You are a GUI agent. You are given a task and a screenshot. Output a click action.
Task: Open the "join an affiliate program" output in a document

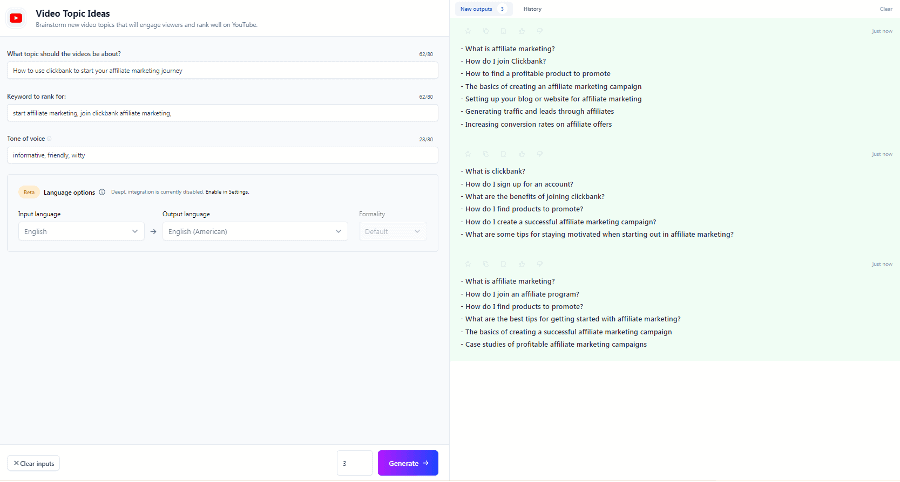pyautogui.click(x=503, y=264)
